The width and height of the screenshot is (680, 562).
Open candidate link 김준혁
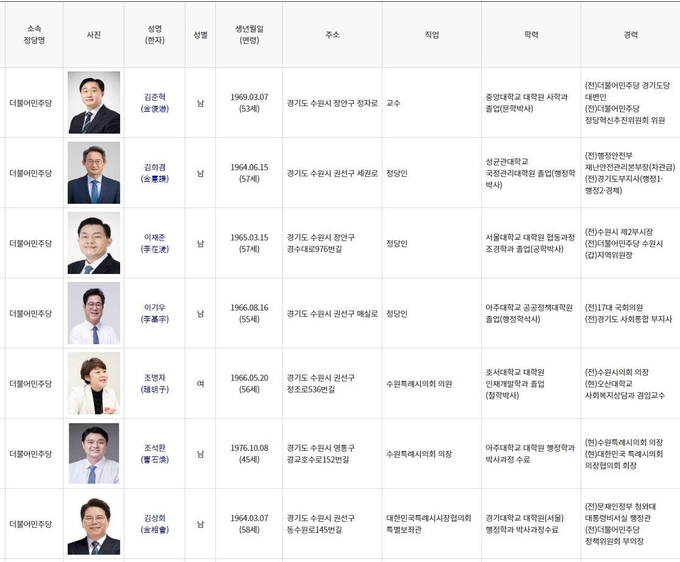(x=154, y=103)
